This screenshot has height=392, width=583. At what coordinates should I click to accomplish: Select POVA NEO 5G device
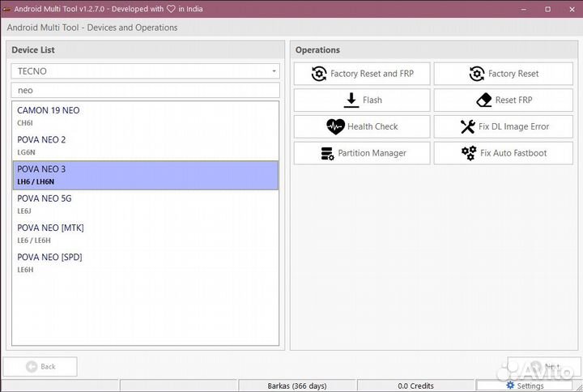coord(146,205)
